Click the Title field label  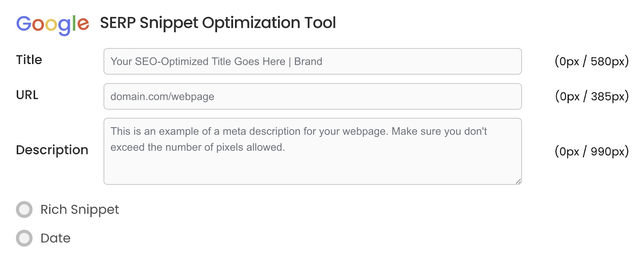[29, 60]
